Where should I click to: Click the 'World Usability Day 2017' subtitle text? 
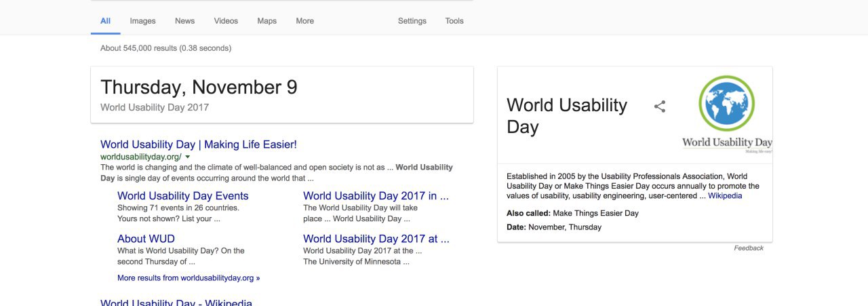point(155,107)
